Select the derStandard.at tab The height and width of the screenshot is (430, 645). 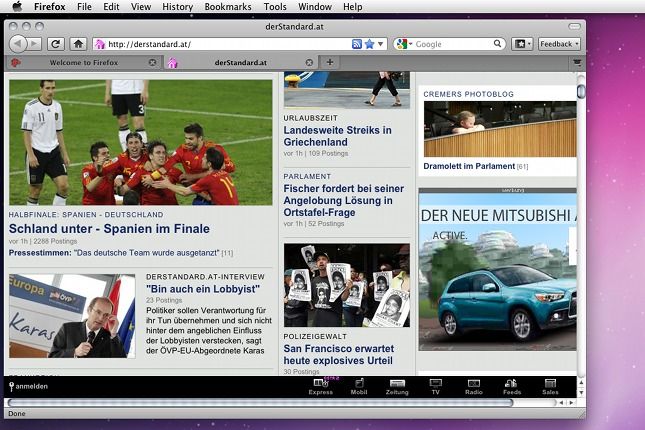(x=241, y=63)
